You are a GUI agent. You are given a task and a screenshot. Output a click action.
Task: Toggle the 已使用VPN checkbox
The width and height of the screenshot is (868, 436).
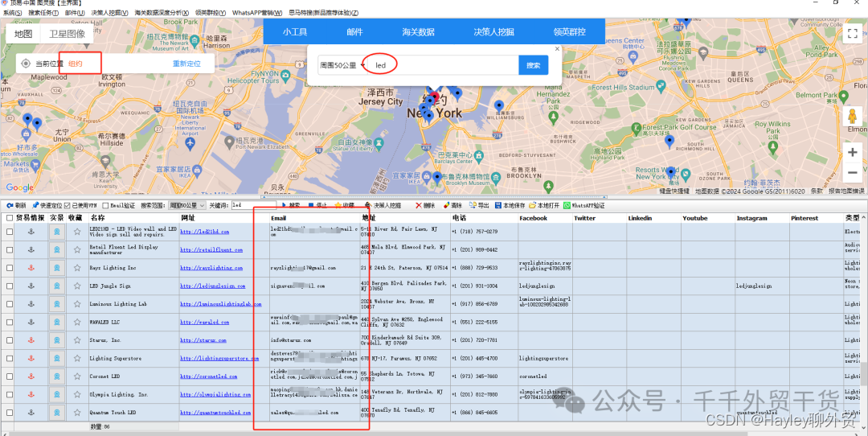tap(67, 206)
